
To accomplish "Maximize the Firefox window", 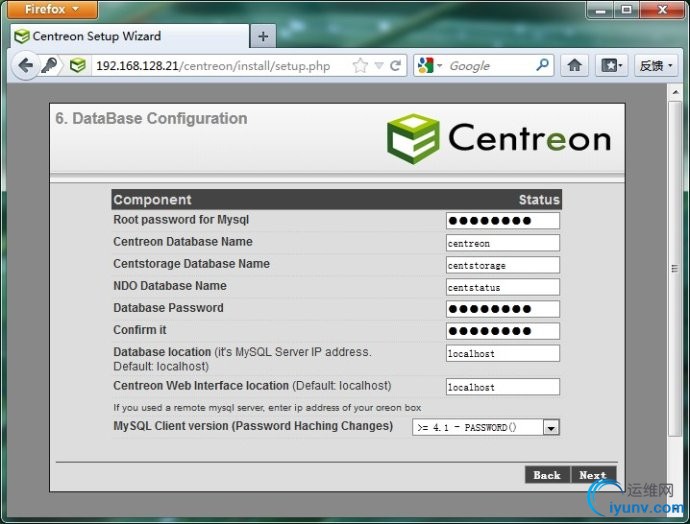I will tap(627, 10).
